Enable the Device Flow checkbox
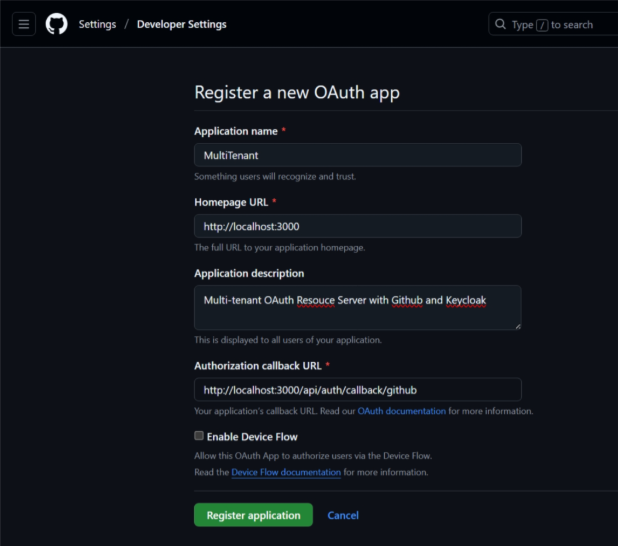Screen dimensions: 618x546 [199, 436]
